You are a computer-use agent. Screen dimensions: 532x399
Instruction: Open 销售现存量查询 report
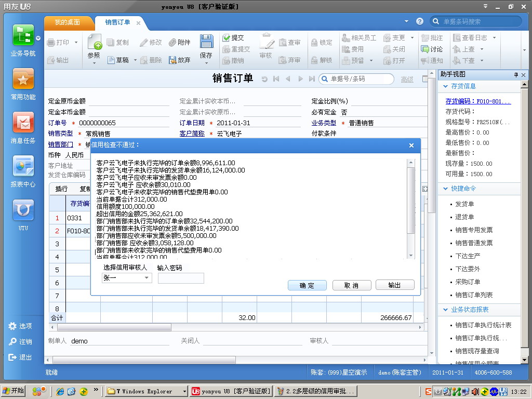coord(477,351)
